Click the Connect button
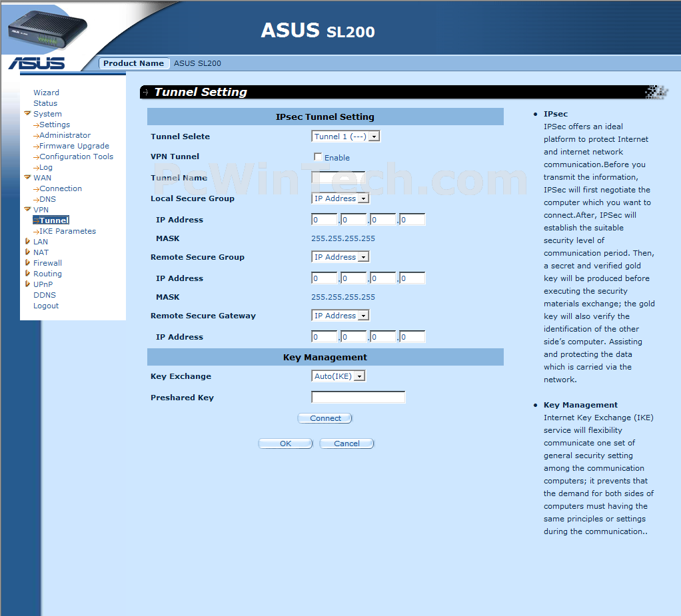Viewport: 681px width, 616px height. (x=325, y=418)
